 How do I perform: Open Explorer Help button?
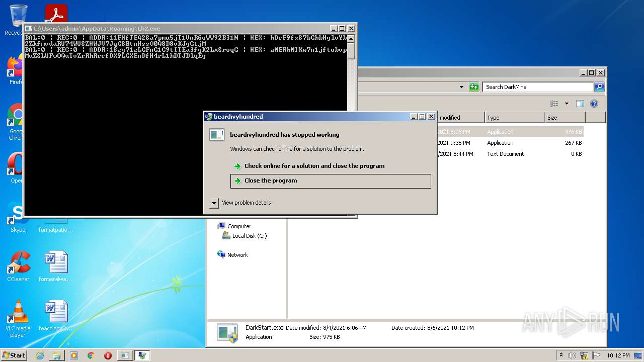pyautogui.click(x=594, y=104)
